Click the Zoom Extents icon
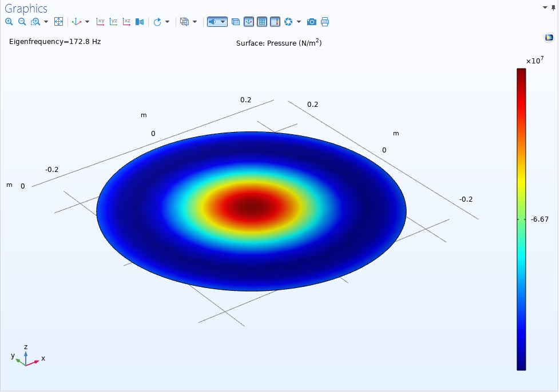The image size is (560, 392). pyautogui.click(x=58, y=22)
